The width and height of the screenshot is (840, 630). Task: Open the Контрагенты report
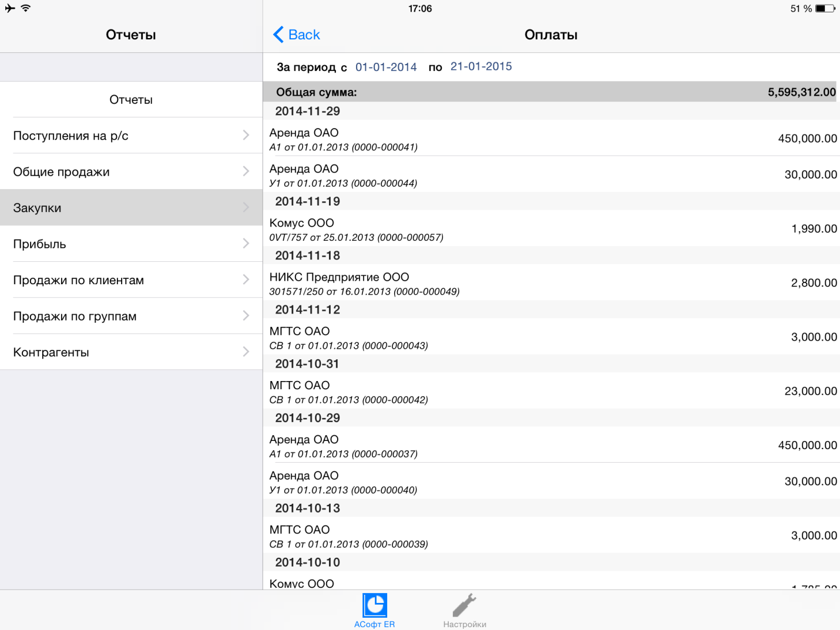pyautogui.click(x=131, y=352)
